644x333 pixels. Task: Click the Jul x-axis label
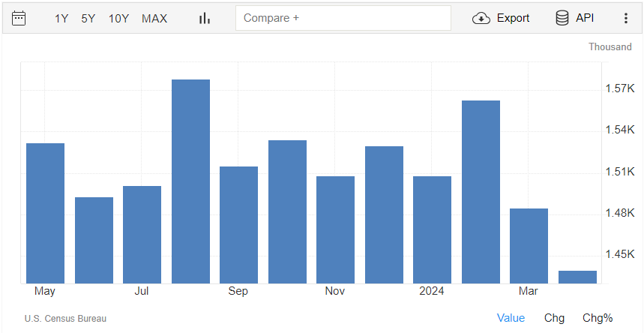[141, 291]
